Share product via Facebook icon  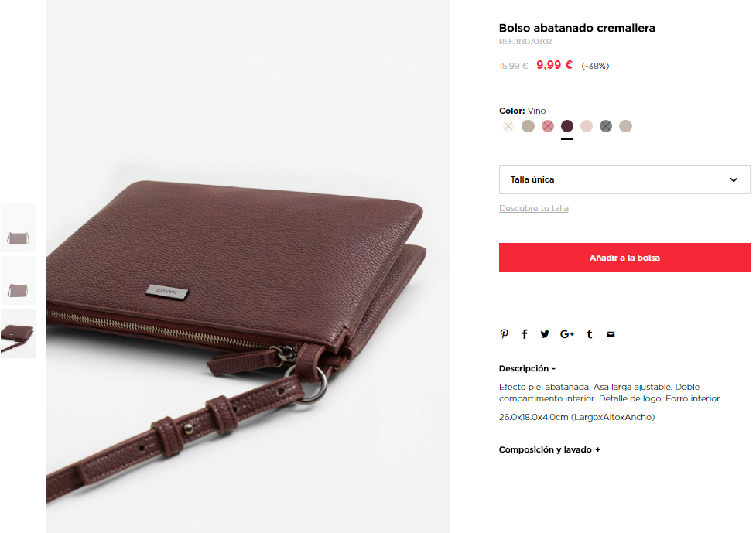pos(525,334)
